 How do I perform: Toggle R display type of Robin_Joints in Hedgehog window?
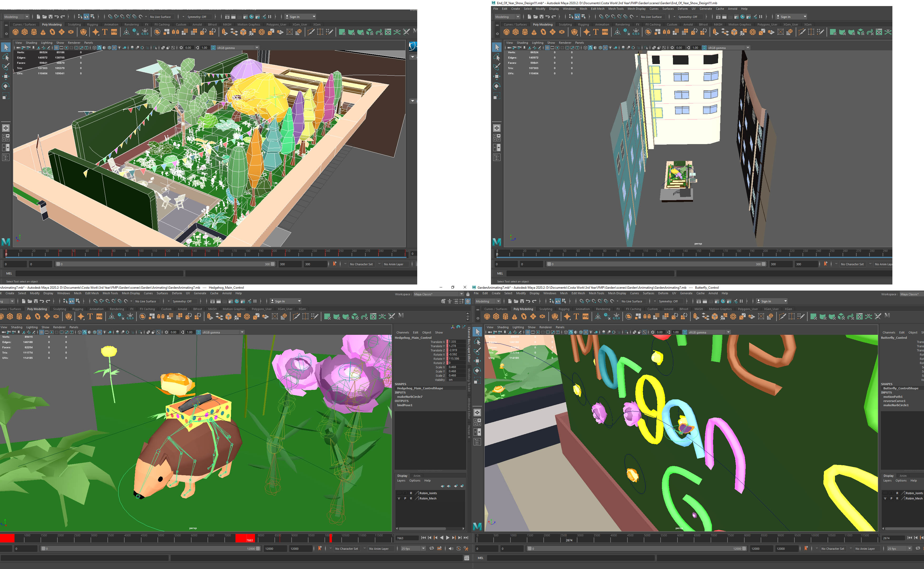pos(411,493)
